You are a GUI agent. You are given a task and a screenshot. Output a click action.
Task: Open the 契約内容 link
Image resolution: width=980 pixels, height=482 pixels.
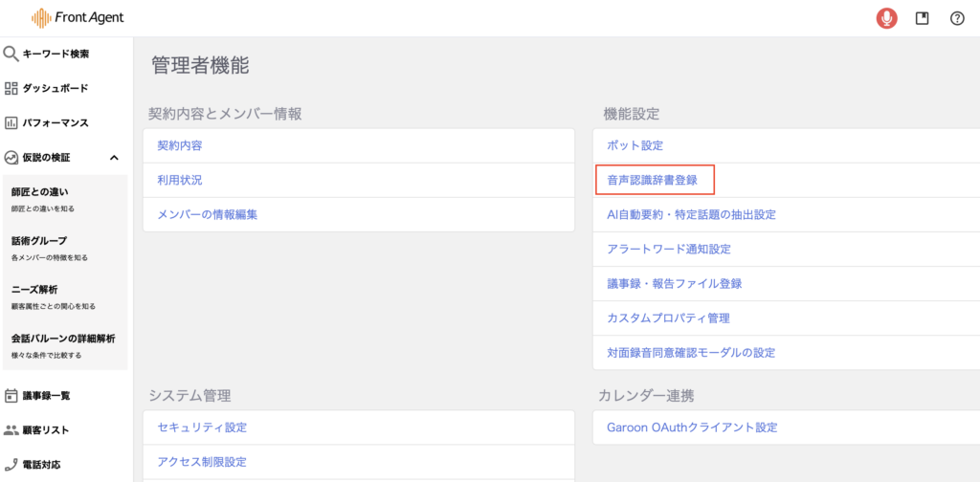(180, 145)
